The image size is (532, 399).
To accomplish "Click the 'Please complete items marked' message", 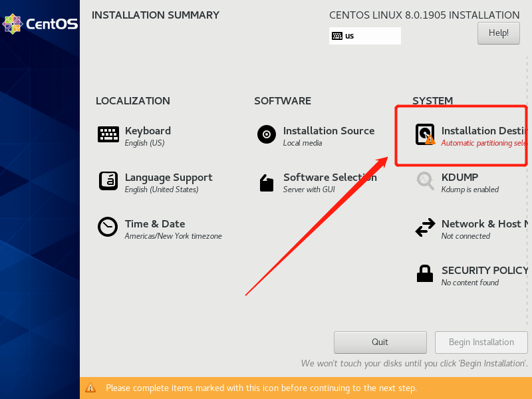I will tap(261, 388).
